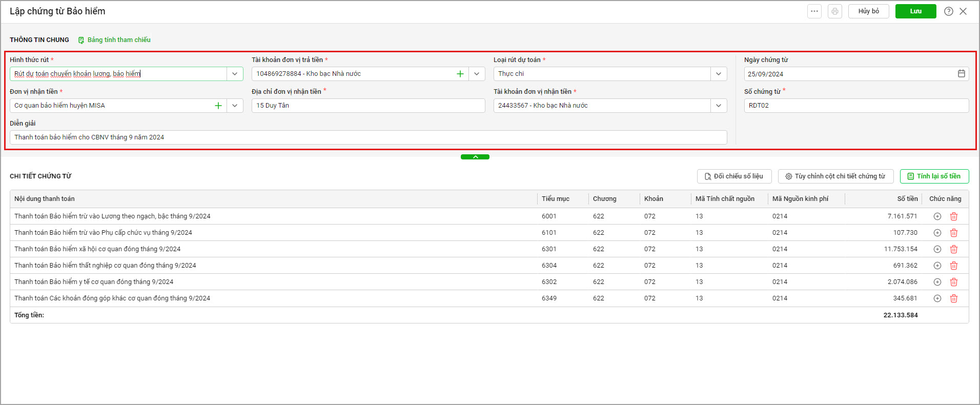This screenshot has height=405, width=980.
Task: Click the total 22.133.584 value
Action: pos(901,315)
